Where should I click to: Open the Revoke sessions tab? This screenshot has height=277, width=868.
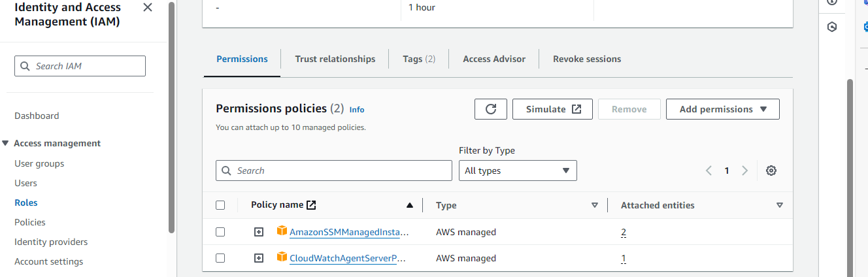click(587, 59)
